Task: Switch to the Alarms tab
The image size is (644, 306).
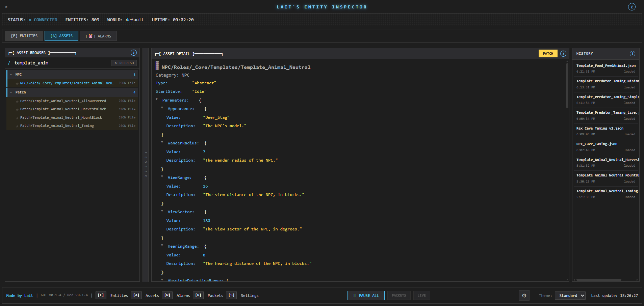Action: (98, 36)
